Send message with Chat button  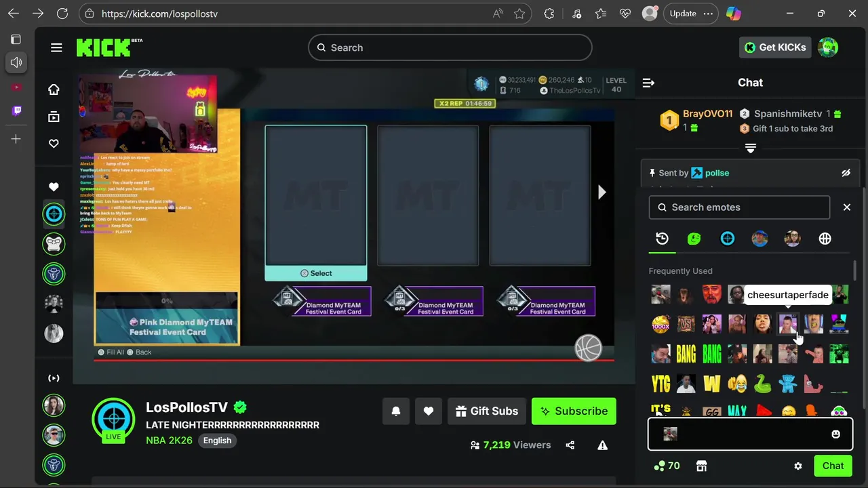click(833, 466)
